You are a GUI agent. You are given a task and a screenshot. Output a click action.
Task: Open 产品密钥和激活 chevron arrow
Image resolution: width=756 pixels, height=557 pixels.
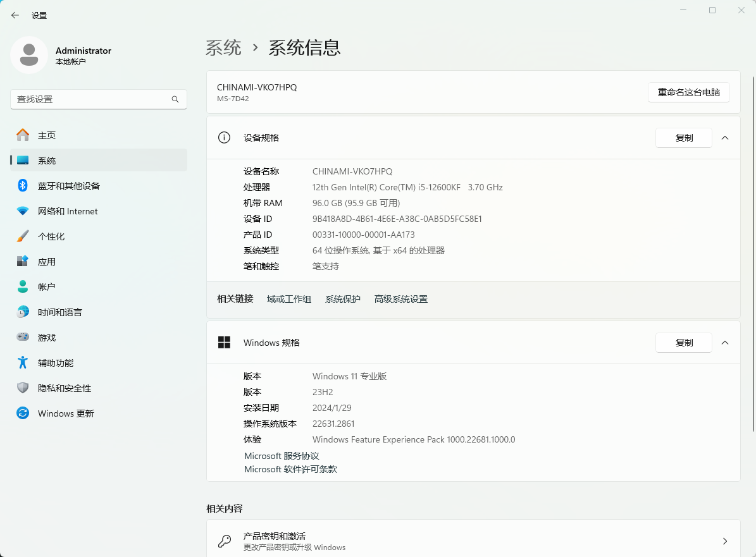pos(724,541)
